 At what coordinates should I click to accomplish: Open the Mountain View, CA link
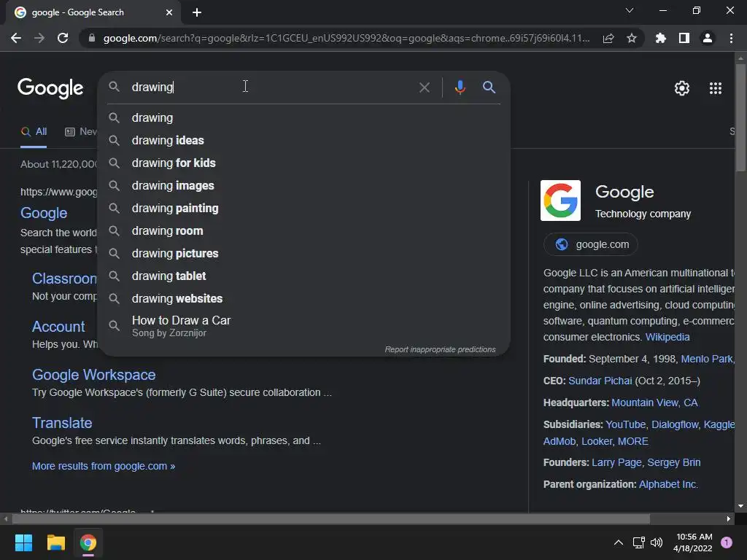coord(654,402)
